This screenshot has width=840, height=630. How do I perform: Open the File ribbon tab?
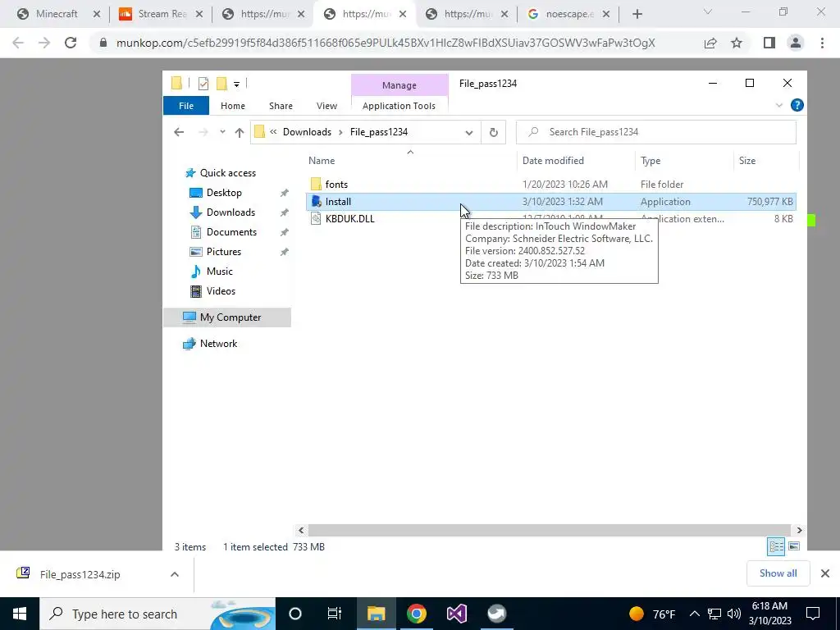186,106
